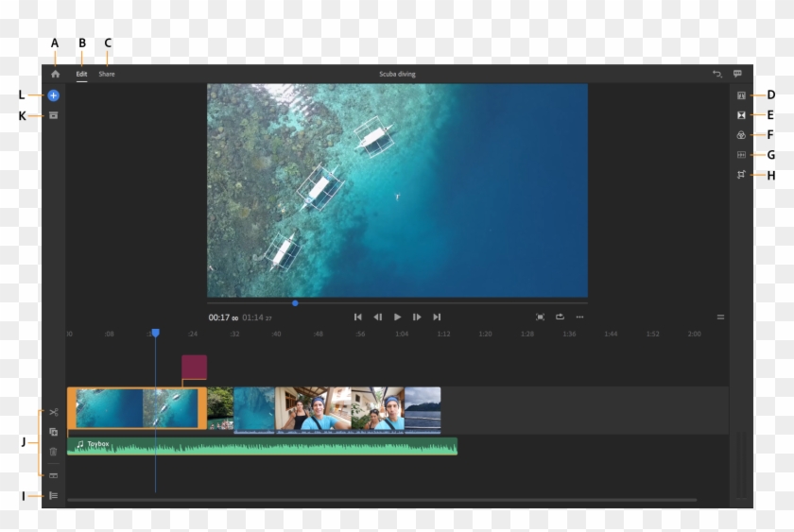
Task: Toggle loop playback icon
Action: [560, 317]
